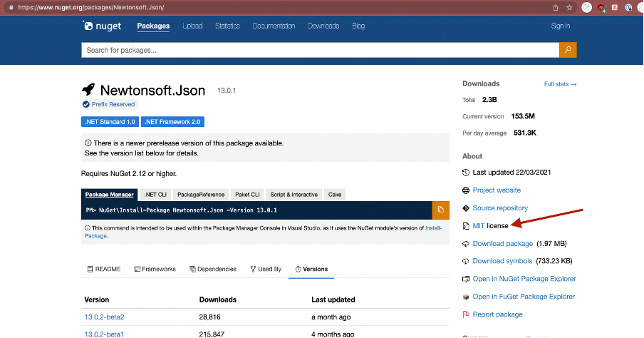Image resolution: width=644 pixels, height=338 pixels.
Task: Select the PackageReference tab
Action: (x=201, y=194)
